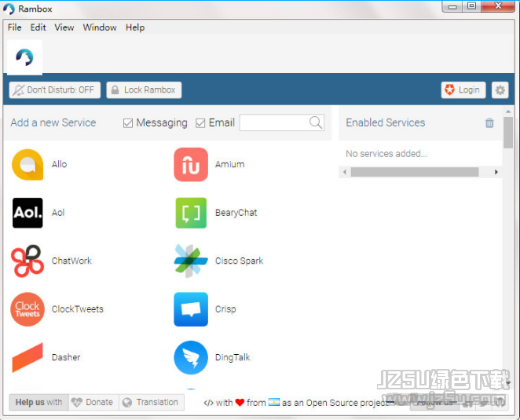Click the horizontal scrollbar right arrow

(496, 172)
